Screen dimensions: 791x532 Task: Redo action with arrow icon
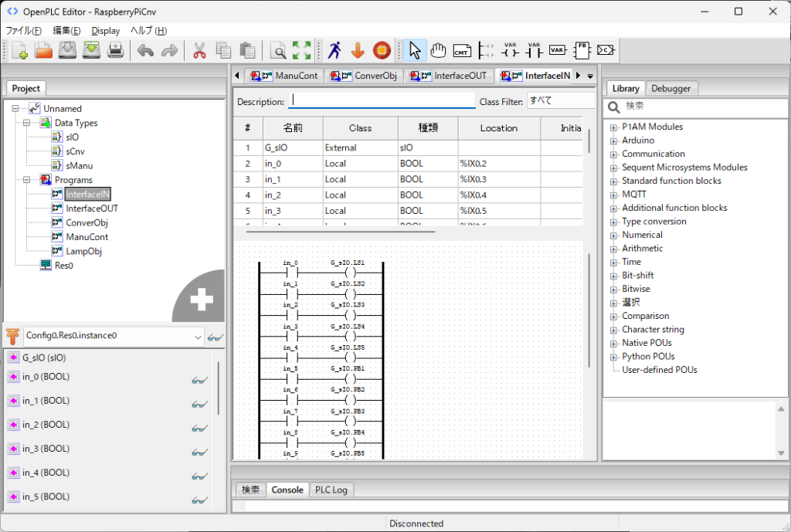(169, 50)
